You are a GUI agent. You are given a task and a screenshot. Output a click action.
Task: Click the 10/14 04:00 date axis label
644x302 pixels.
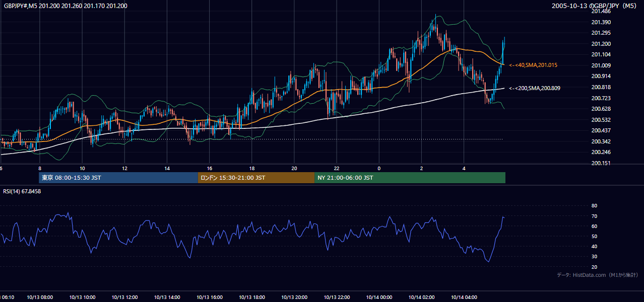pyautogui.click(x=464, y=297)
